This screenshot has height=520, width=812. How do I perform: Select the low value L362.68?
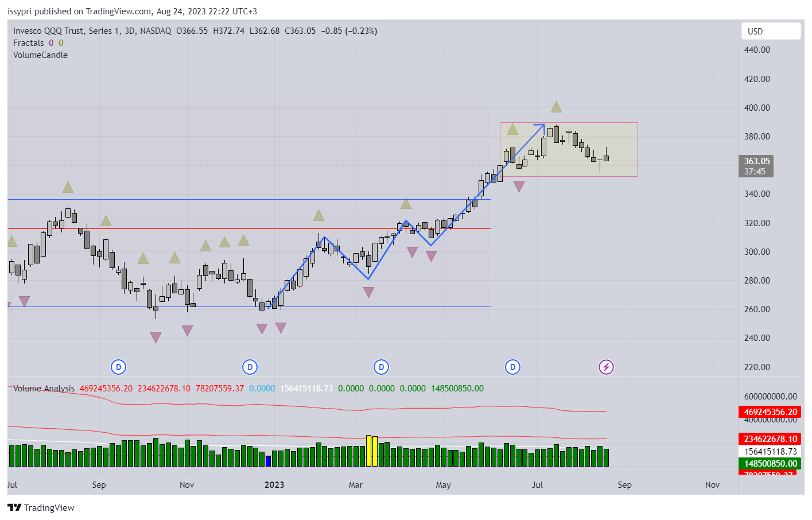click(265, 31)
